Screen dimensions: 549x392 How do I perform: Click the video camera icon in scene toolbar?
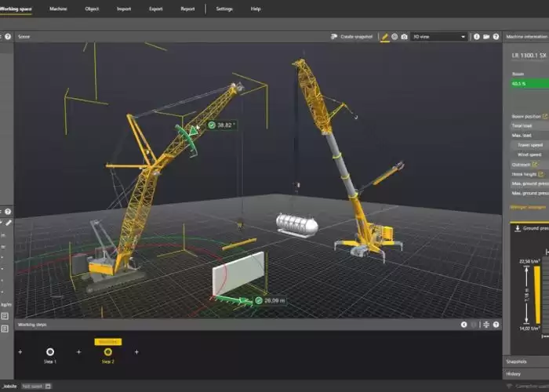(486, 37)
